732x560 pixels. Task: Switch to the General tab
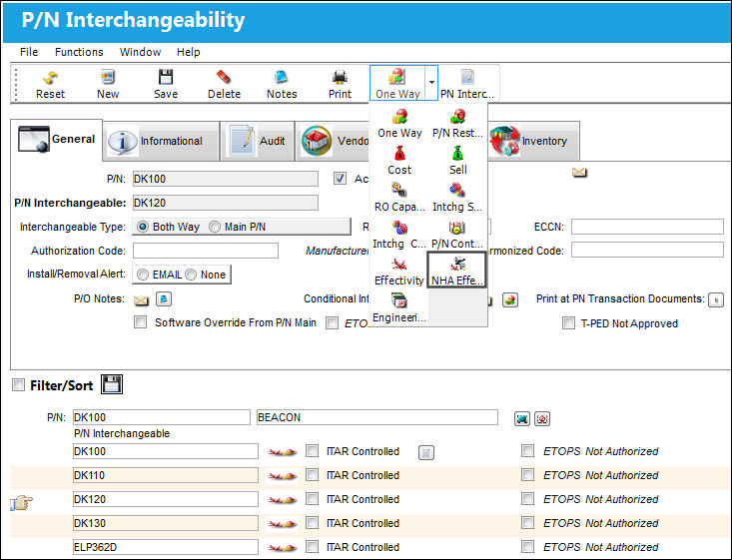[56, 140]
